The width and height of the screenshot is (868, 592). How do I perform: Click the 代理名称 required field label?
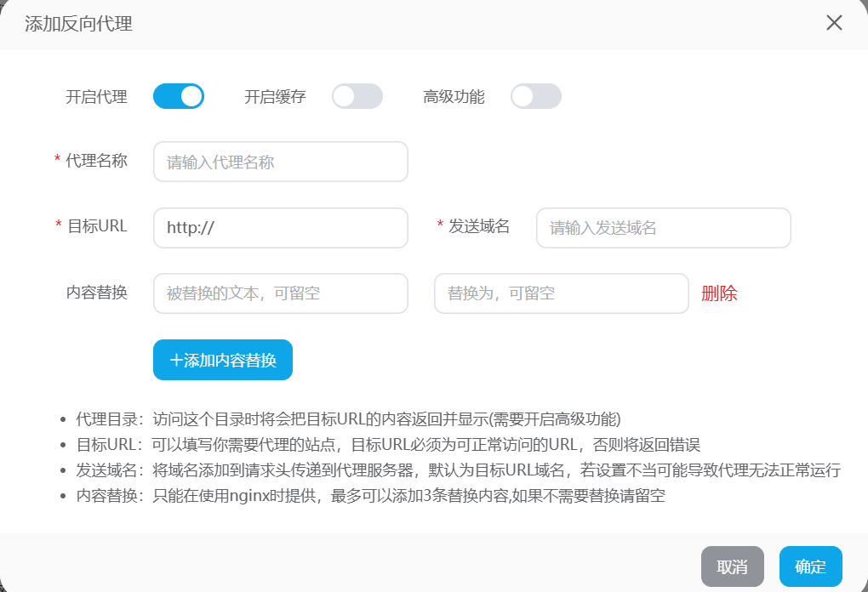pos(96,161)
